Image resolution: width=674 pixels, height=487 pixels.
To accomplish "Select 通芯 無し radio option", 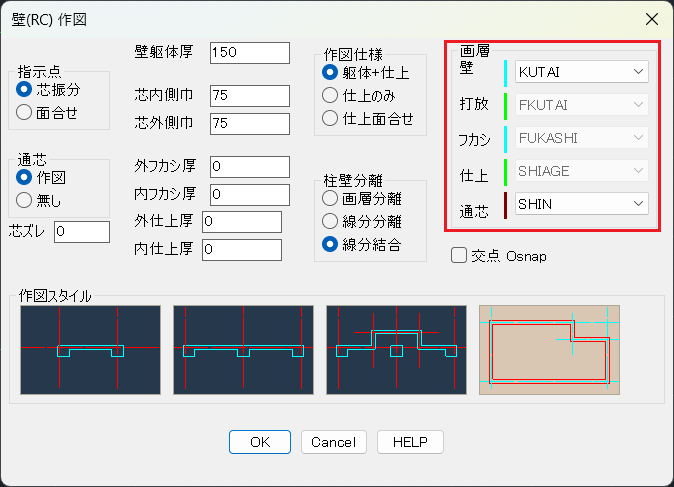I will [24, 200].
